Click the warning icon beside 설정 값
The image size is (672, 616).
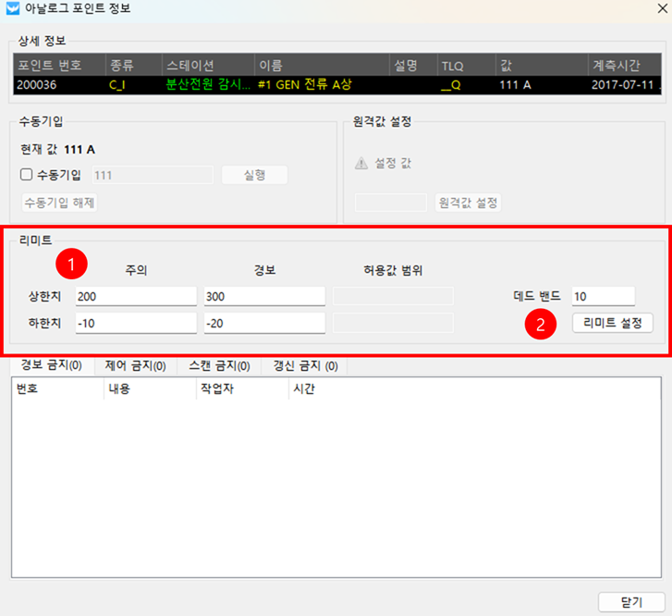[x=361, y=163]
